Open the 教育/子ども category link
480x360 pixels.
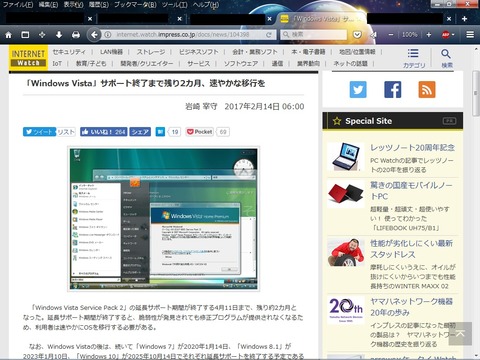point(91,63)
